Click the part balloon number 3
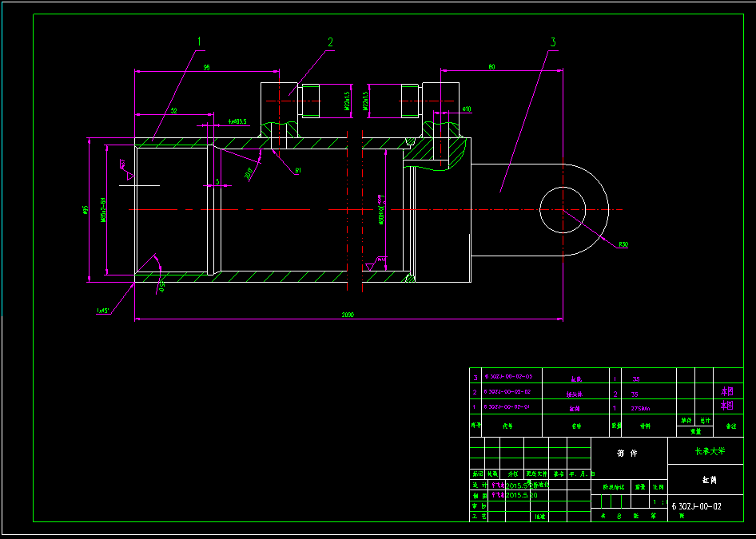 (x=553, y=42)
